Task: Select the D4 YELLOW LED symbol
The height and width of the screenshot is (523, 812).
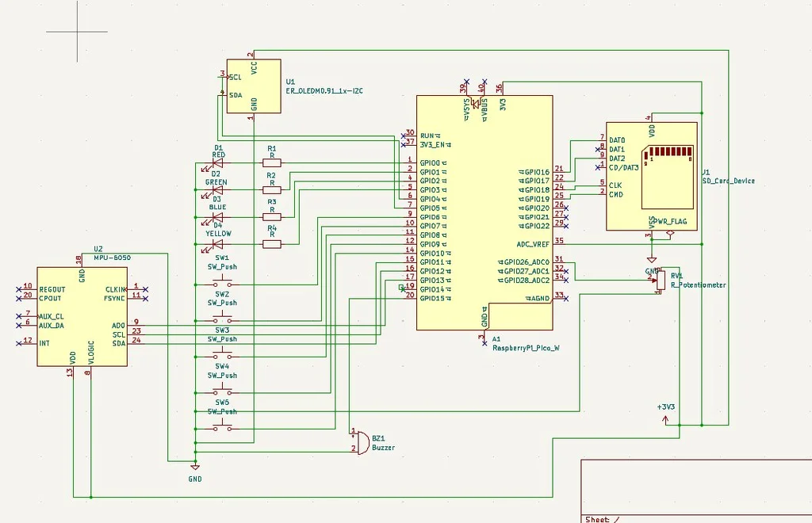Action: 217,243
